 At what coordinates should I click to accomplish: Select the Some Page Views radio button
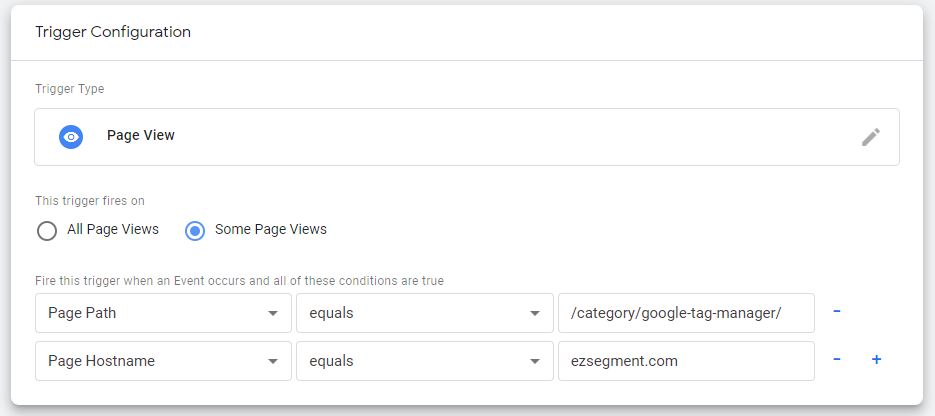point(195,231)
